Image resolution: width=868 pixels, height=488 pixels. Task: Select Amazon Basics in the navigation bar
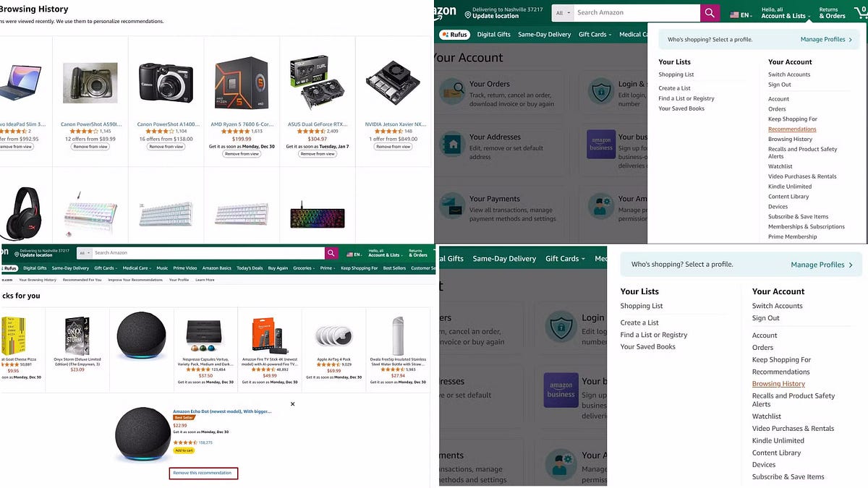coord(216,268)
